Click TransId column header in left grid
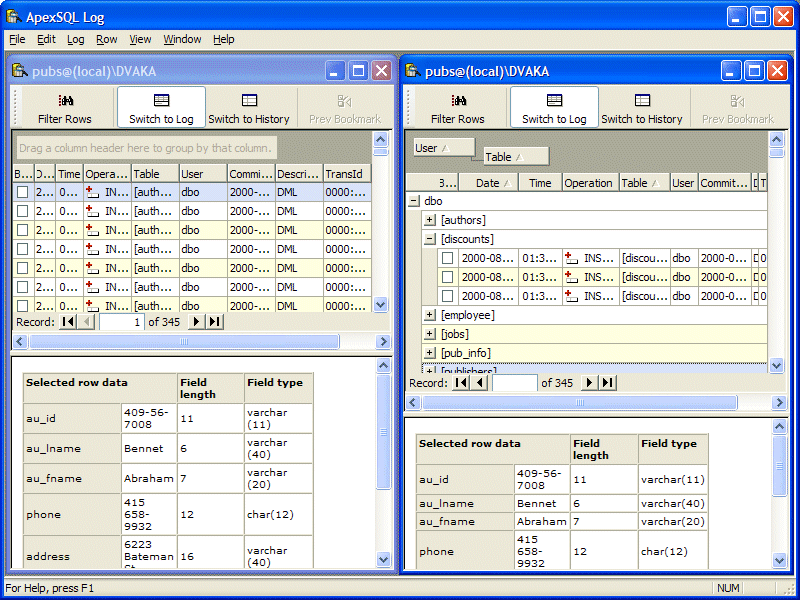The image size is (800, 600). 347,174
